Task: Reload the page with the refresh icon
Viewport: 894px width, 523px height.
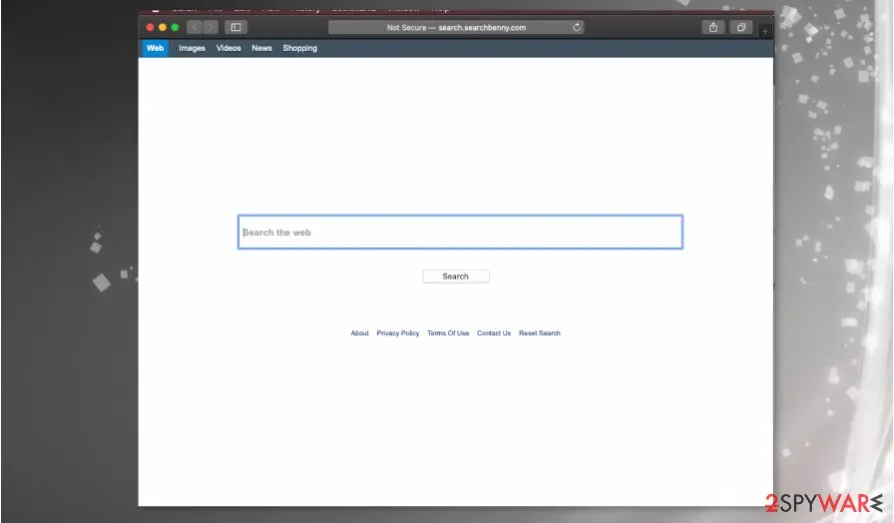Action: tap(576, 27)
